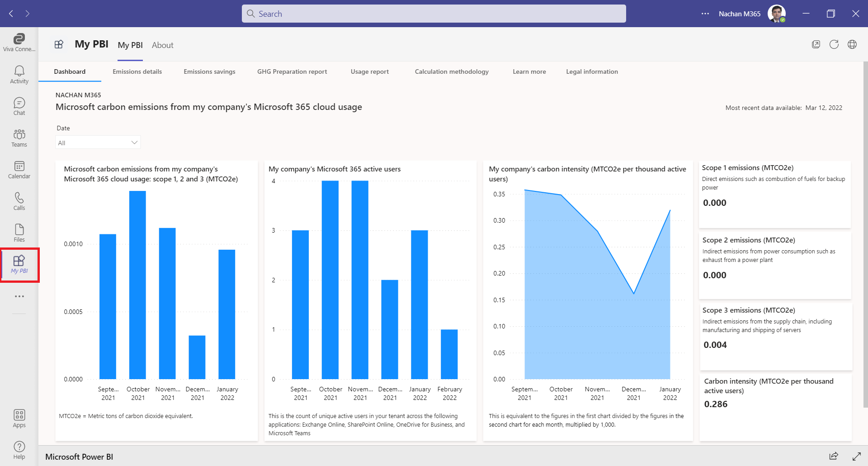Switch to the Emissions details tab
This screenshot has width=868, height=466.
(137, 71)
